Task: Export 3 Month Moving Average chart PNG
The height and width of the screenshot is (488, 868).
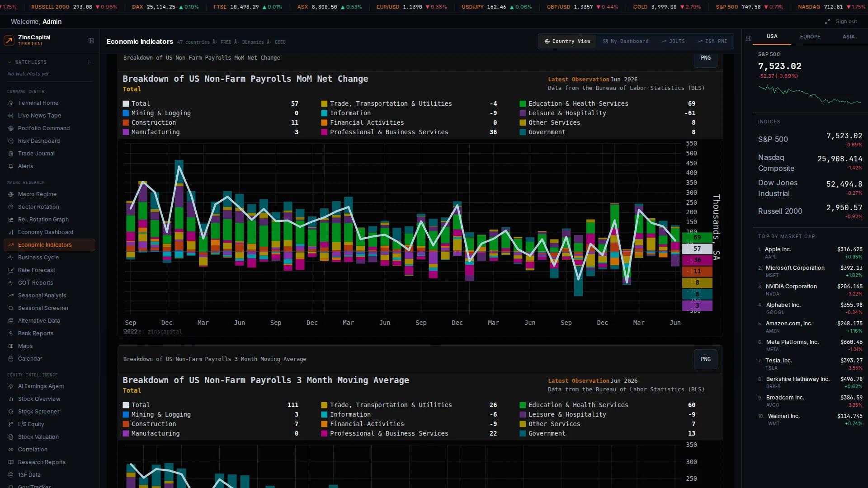Action: 706,359
